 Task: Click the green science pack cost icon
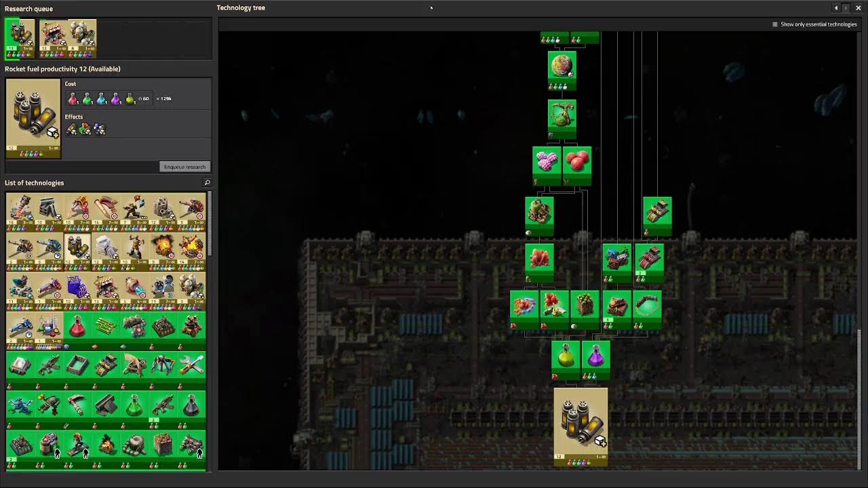87,99
